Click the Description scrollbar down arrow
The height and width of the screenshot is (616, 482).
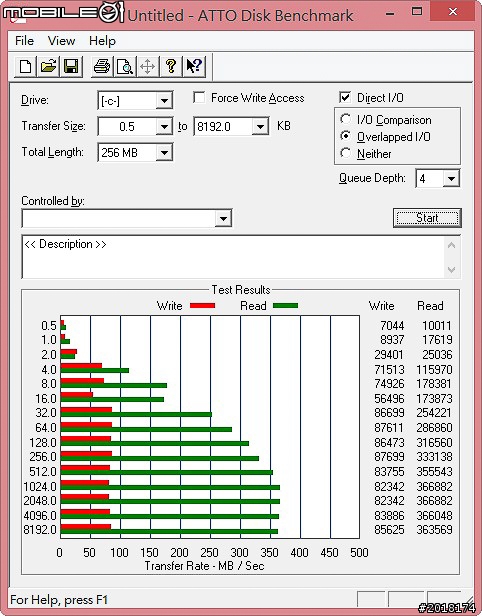click(451, 270)
